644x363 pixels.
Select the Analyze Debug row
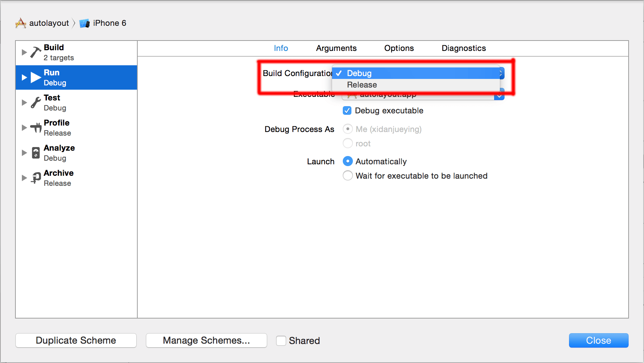pos(76,153)
